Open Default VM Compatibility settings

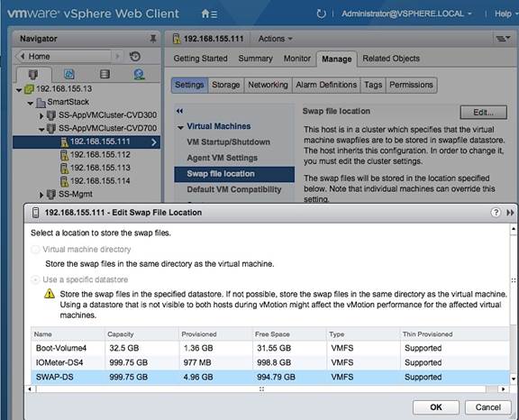234,189
